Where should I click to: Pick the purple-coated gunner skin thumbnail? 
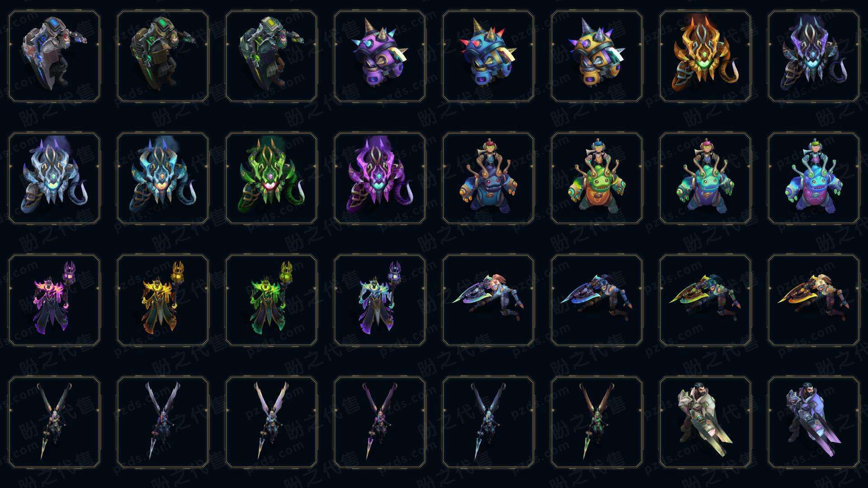(814, 422)
